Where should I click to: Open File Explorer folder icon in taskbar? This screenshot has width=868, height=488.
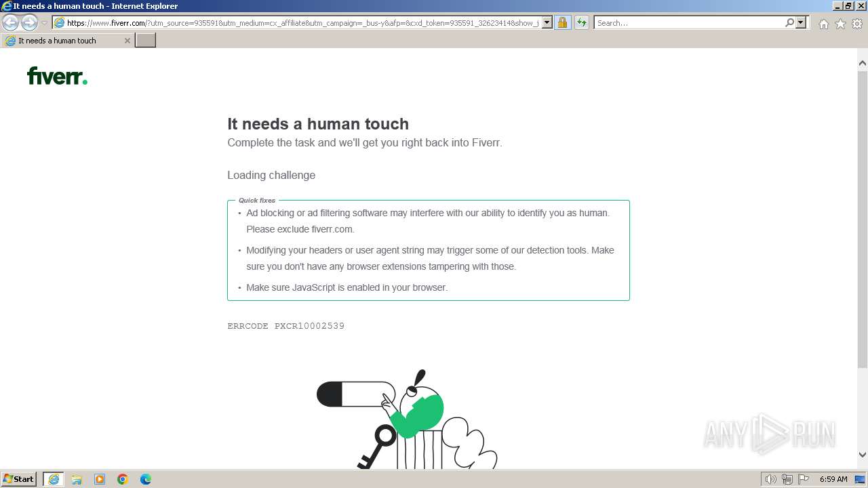coord(77,479)
